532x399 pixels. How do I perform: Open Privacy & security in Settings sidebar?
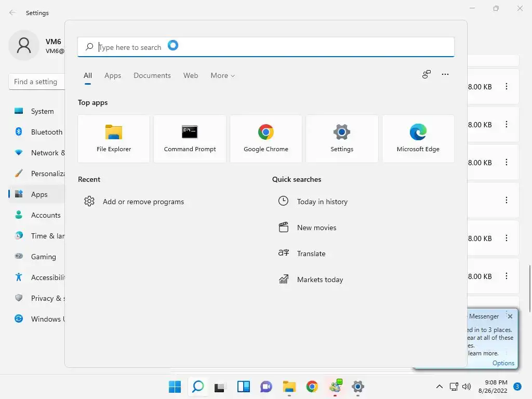[37, 298]
